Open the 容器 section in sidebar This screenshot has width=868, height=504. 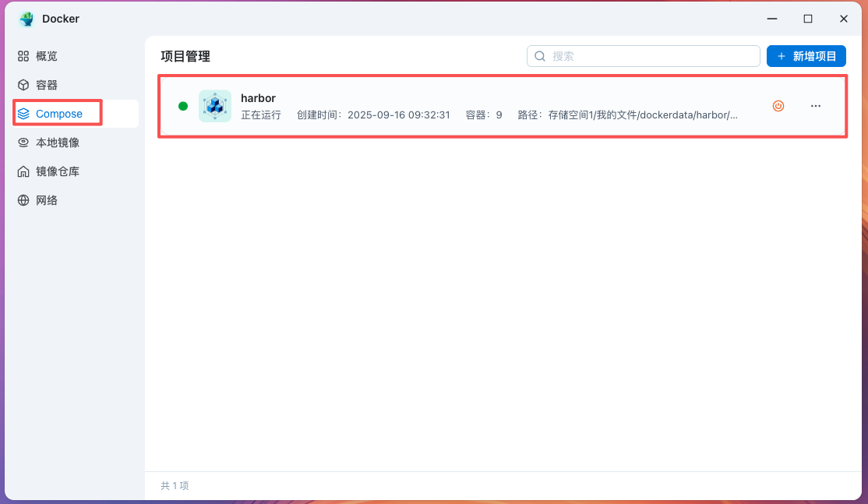pos(47,85)
